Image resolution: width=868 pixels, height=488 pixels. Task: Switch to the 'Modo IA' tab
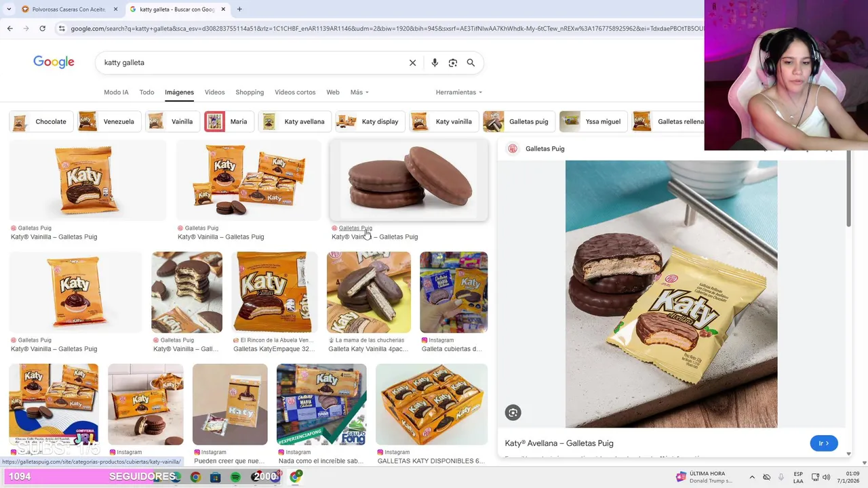[x=116, y=92]
